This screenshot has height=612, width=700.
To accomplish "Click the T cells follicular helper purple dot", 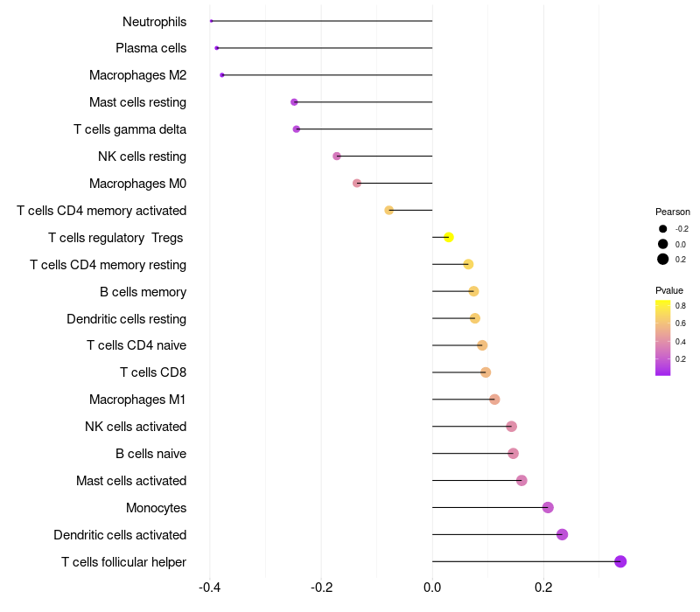I will pyautogui.click(x=620, y=561).
